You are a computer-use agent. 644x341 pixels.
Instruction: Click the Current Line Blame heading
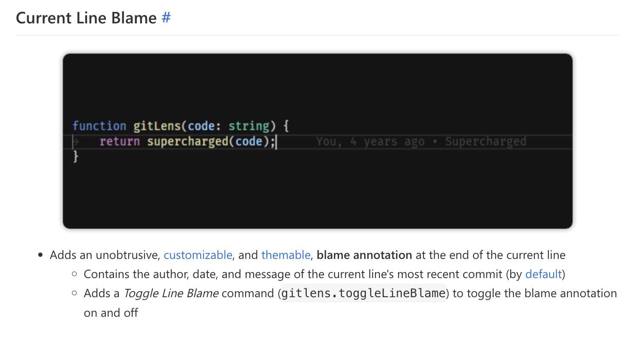(86, 17)
